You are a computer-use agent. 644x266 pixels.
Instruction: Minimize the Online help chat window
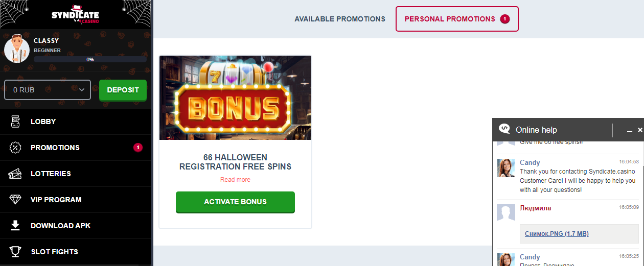pos(630,131)
